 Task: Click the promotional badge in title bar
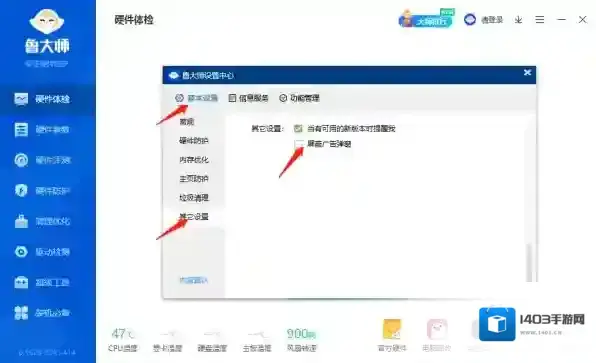pos(426,19)
